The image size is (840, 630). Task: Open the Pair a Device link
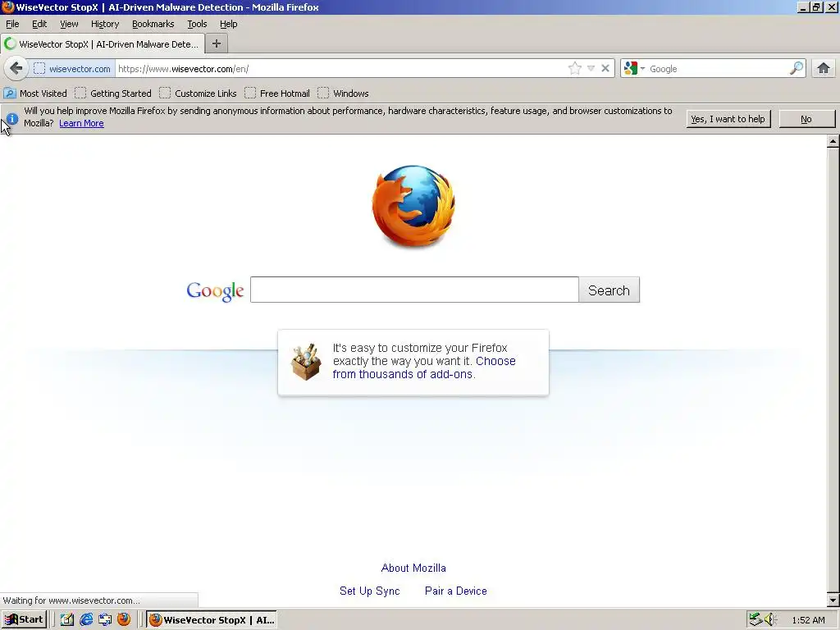point(456,591)
